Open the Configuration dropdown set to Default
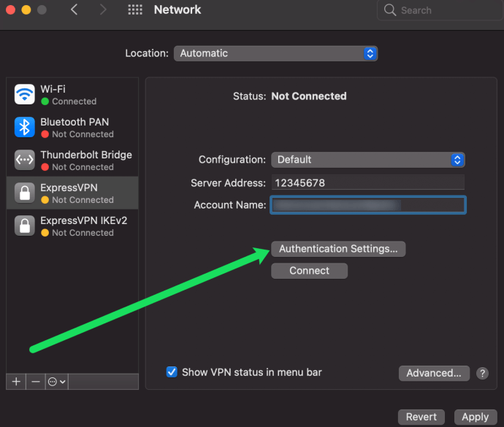Viewport: 504px width, 427px height. click(367, 160)
